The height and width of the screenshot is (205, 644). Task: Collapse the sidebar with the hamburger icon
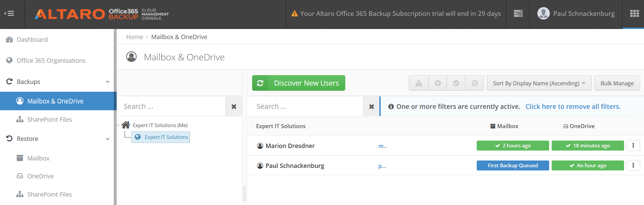click(9, 13)
